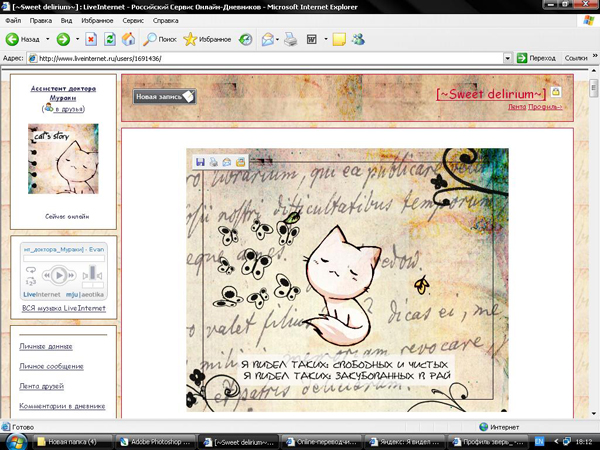Expand the address bar URL dropdown

(507, 59)
